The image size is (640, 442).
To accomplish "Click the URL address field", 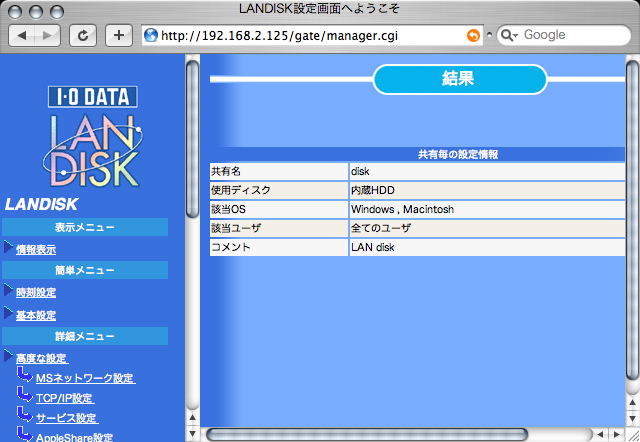I will pos(312,36).
